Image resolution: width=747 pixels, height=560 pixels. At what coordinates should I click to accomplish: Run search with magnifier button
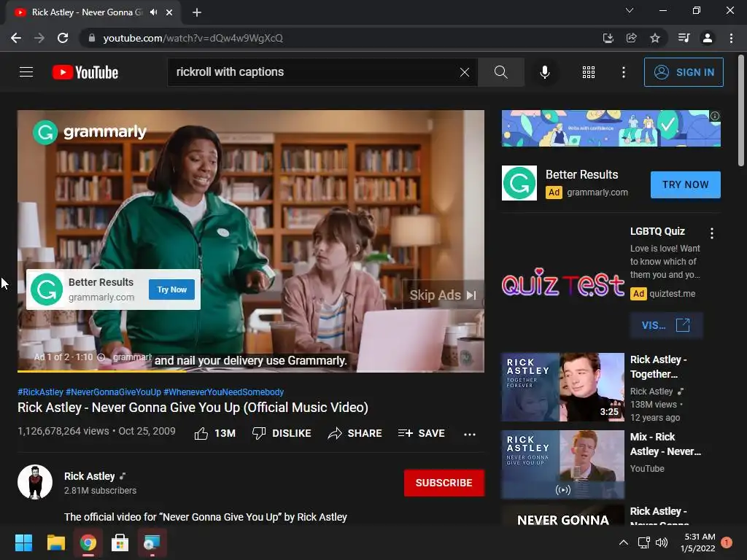click(500, 72)
